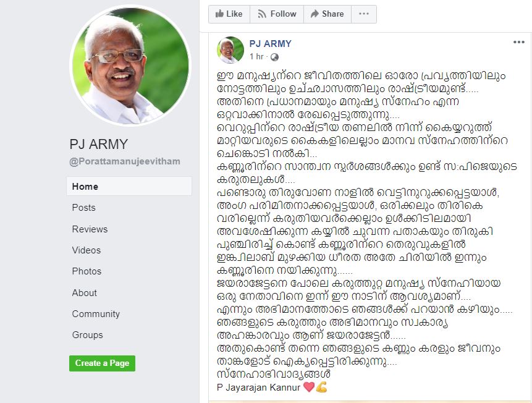Select the Home tab in sidebar
Screen dimensions: 532x403
(x=129, y=186)
